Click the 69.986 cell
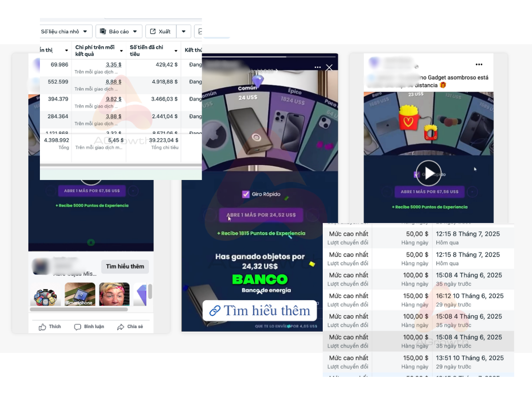Viewport: 532px width, 399px height. click(x=59, y=65)
